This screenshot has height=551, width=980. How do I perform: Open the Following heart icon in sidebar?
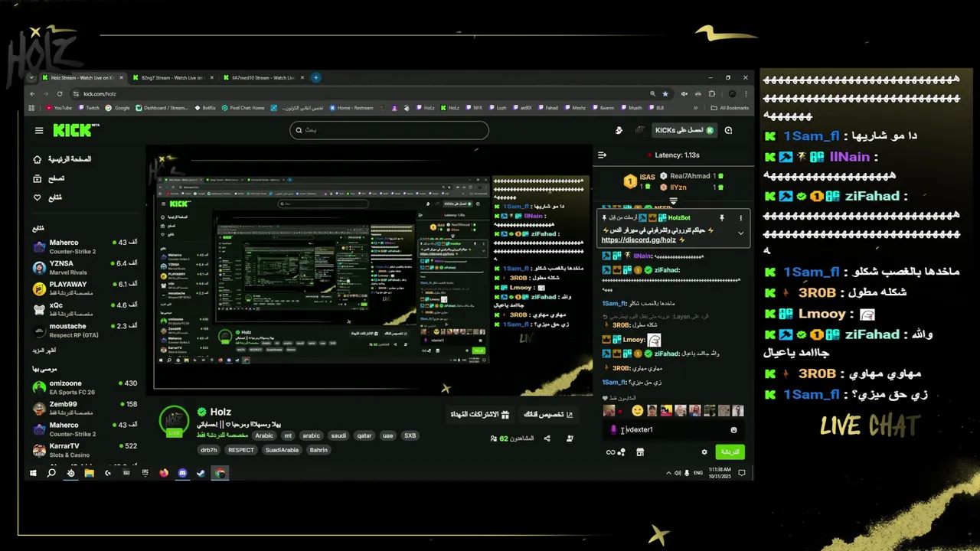[38, 197]
